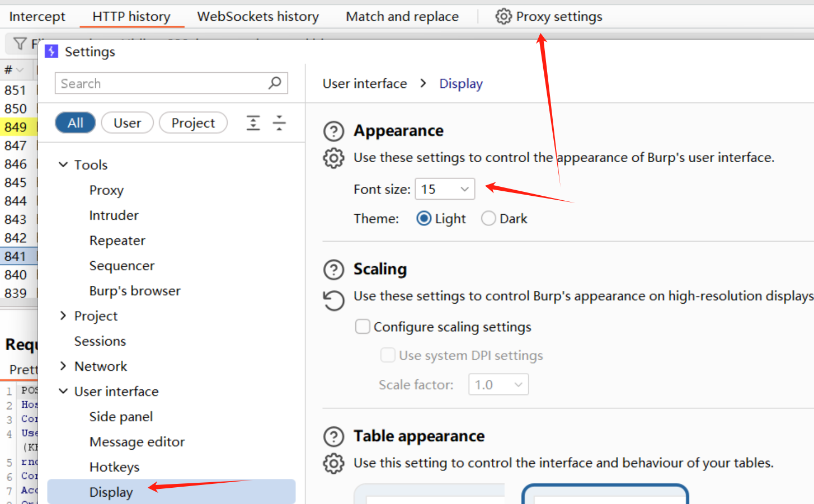Click Display breadcrumb link

pos(461,83)
